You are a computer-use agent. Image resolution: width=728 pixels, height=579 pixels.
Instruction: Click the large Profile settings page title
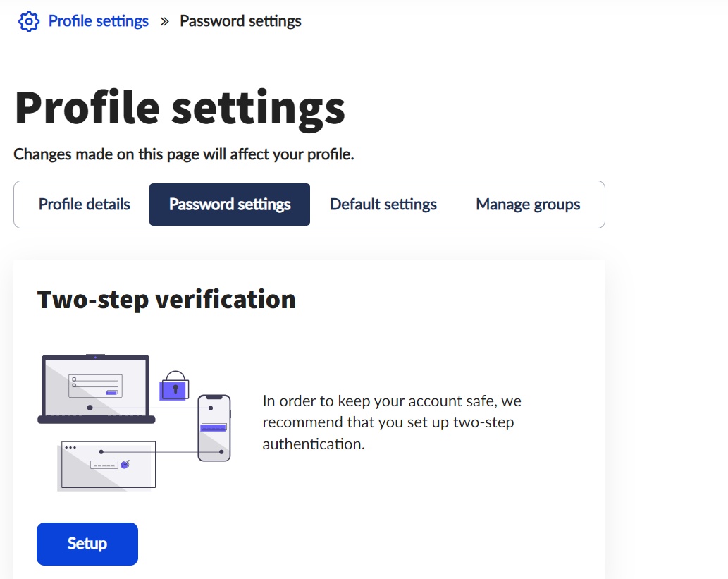tap(180, 108)
